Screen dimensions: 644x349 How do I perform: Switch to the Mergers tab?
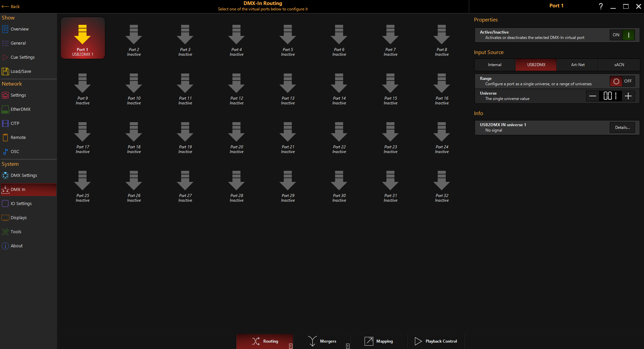322,341
